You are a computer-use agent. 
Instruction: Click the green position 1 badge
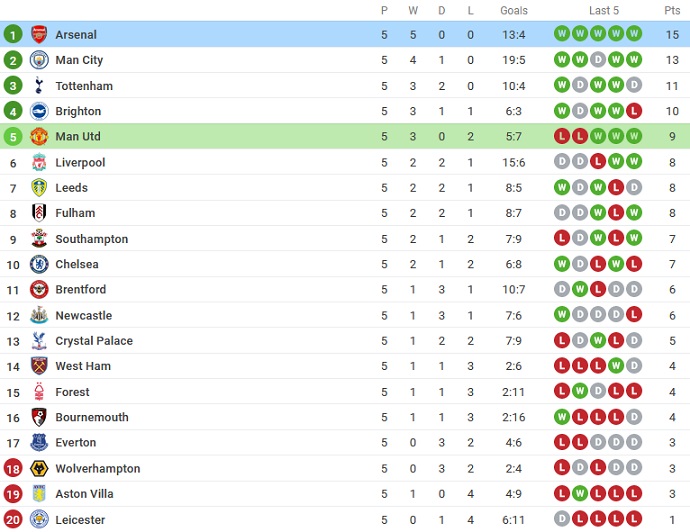[x=13, y=34]
